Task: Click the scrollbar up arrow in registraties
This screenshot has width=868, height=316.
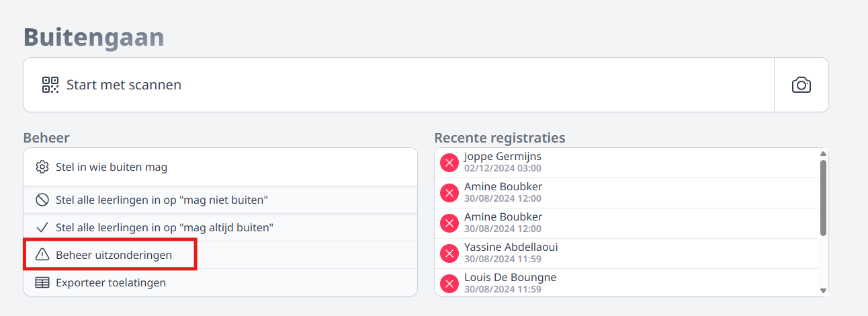Action: point(823,154)
